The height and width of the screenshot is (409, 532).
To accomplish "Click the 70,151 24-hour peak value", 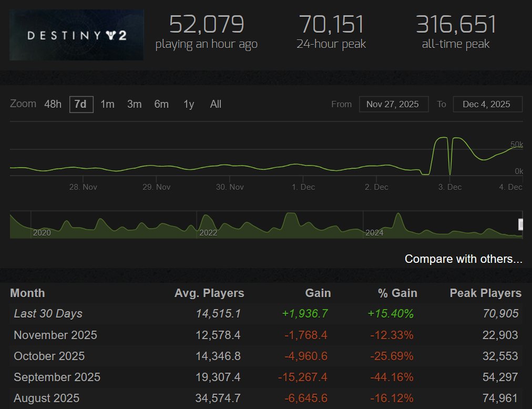I will [x=332, y=24].
